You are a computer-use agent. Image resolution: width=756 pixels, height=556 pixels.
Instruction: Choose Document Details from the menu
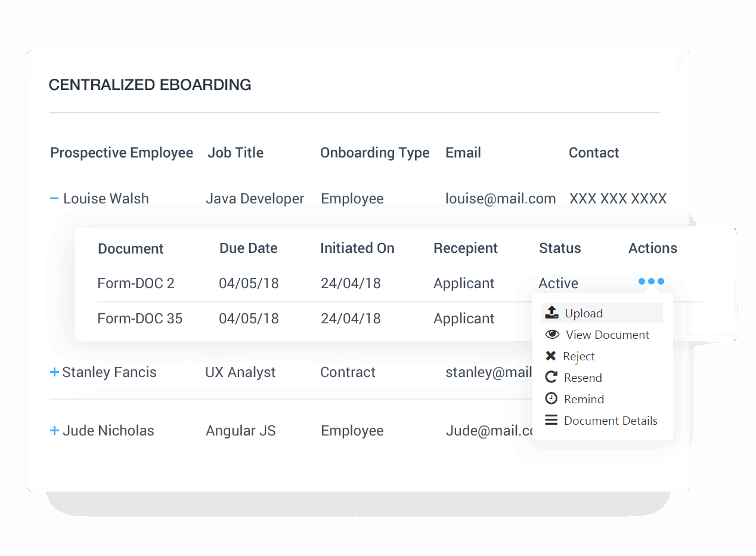pyautogui.click(x=602, y=421)
